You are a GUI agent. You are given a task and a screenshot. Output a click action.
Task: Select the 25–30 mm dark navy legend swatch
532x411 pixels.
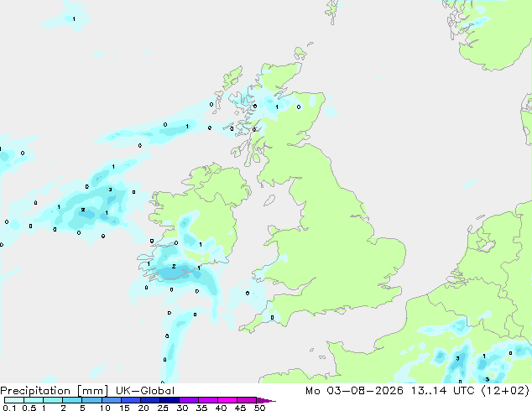point(170,400)
